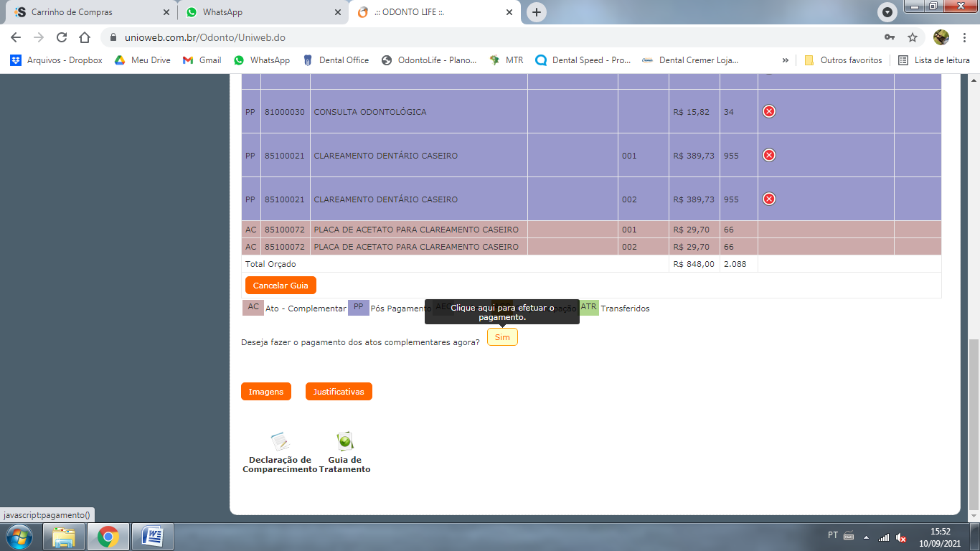Go to browser home page icon
This screenshot has width=980, height=551.
[85, 37]
